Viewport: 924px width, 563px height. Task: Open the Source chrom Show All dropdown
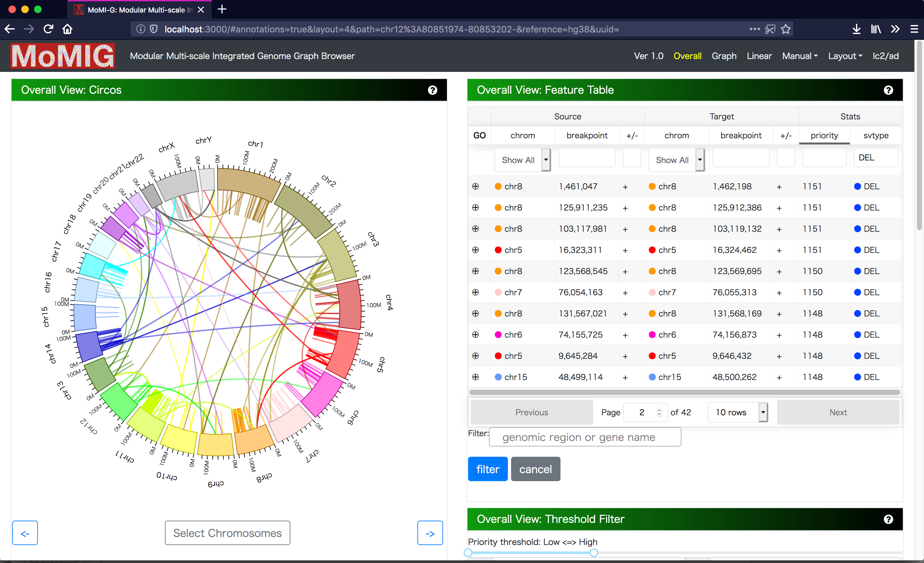(x=522, y=160)
